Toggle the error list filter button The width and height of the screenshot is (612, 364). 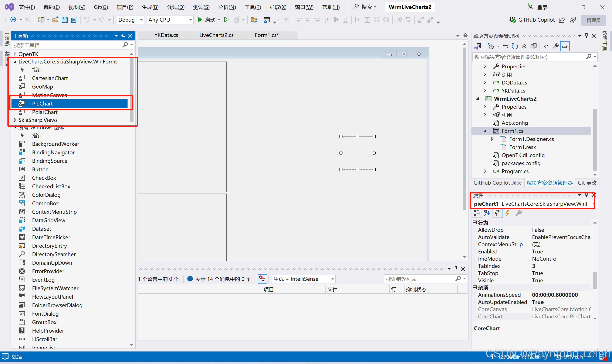(x=262, y=279)
